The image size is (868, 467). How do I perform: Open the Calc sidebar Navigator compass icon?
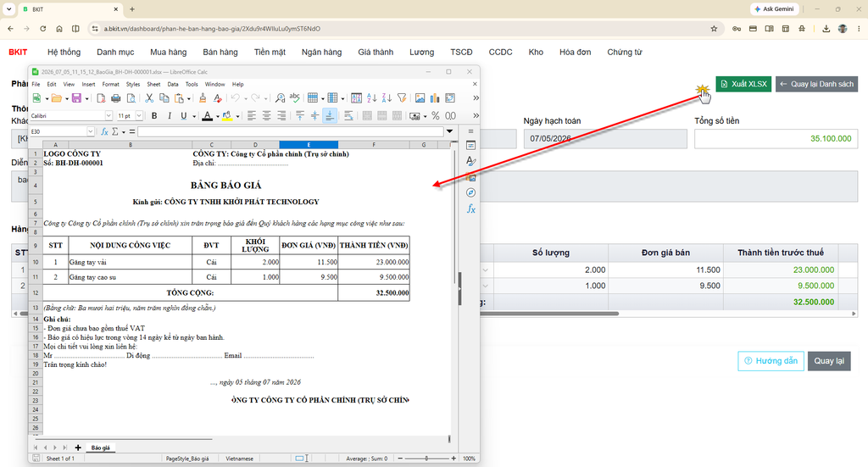(x=470, y=192)
